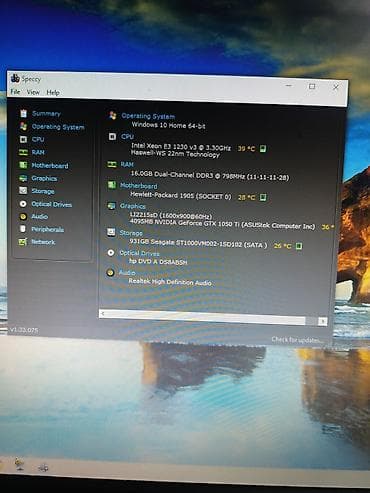Image resolution: width=370 pixels, height=493 pixels.
Task: Click the 39 °C CPU temperature value
Action: point(246,149)
